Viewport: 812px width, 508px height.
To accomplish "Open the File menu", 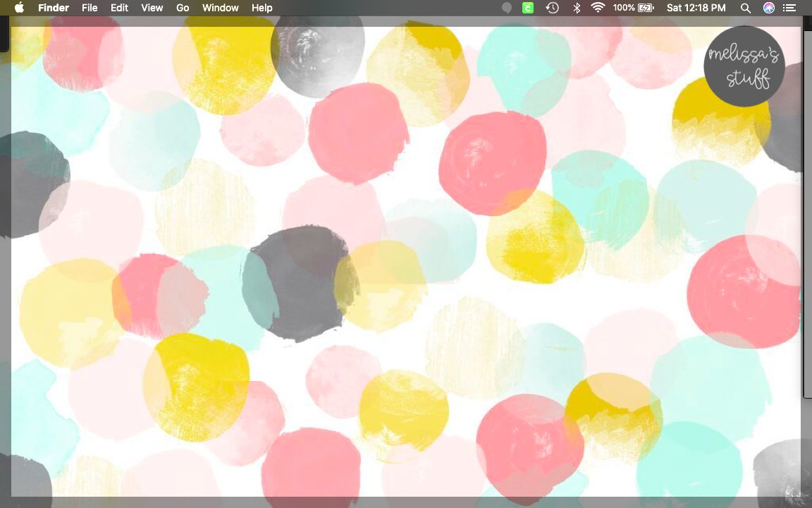I will pyautogui.click(x=90, y=8).
